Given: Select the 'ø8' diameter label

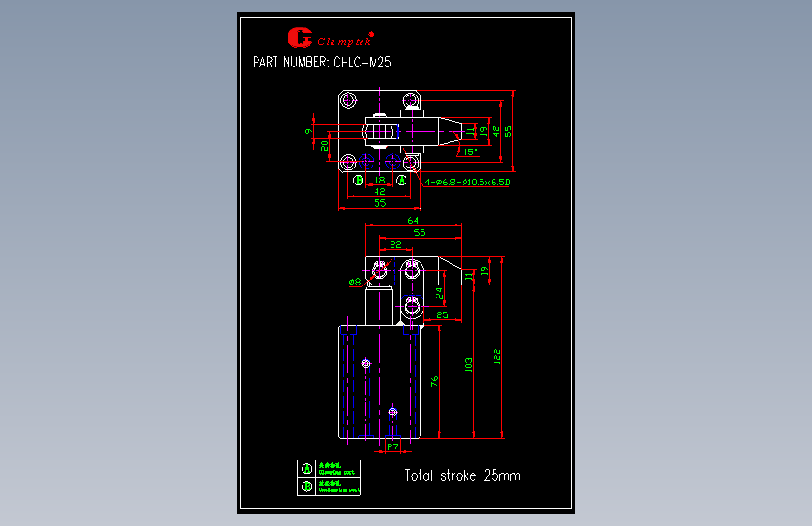Looking at the screenshot, I should 355,282.
